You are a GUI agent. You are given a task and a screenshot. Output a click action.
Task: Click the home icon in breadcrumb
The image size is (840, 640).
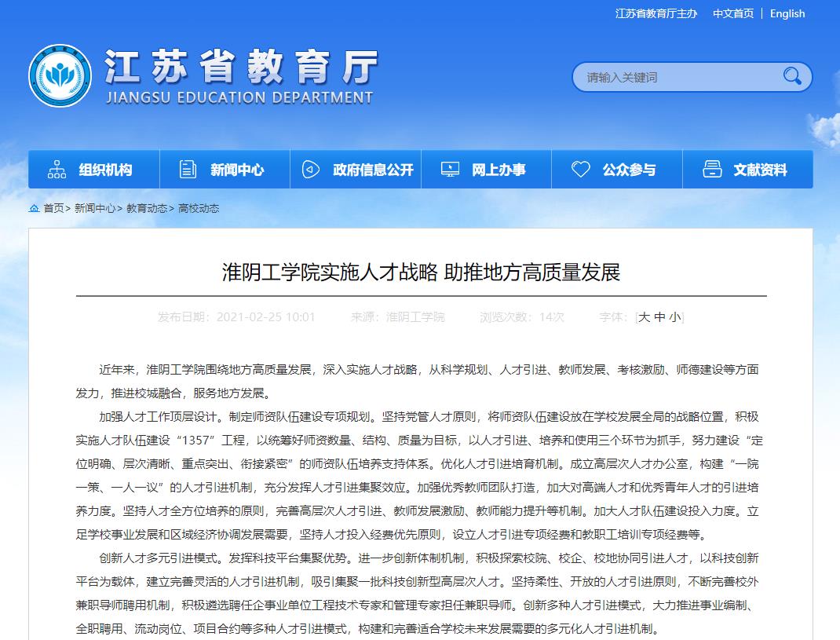pyautogui.click(x=35, y=208)
